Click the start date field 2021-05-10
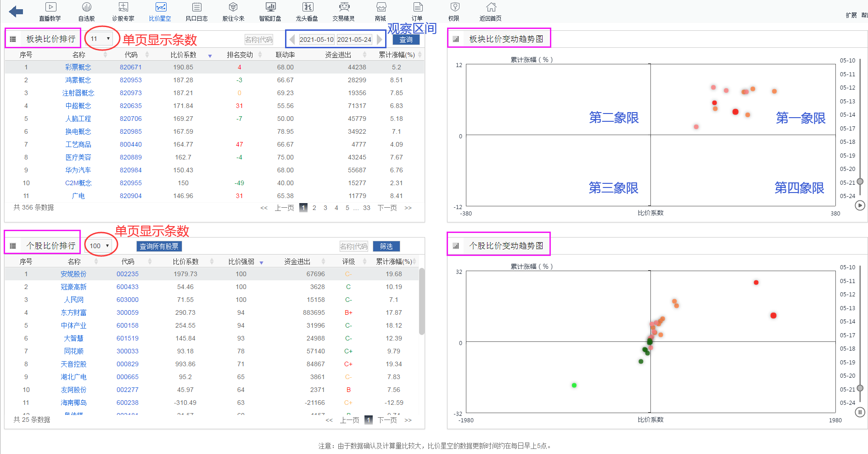868x454 pixels. click(x=316, y=40)
